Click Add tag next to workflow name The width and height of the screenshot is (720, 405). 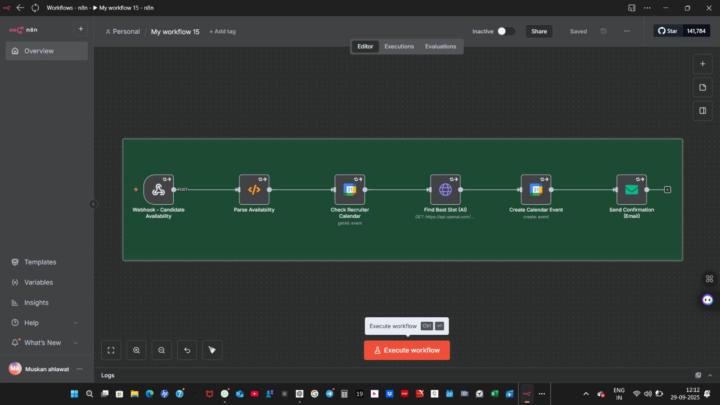coord(223,31)
